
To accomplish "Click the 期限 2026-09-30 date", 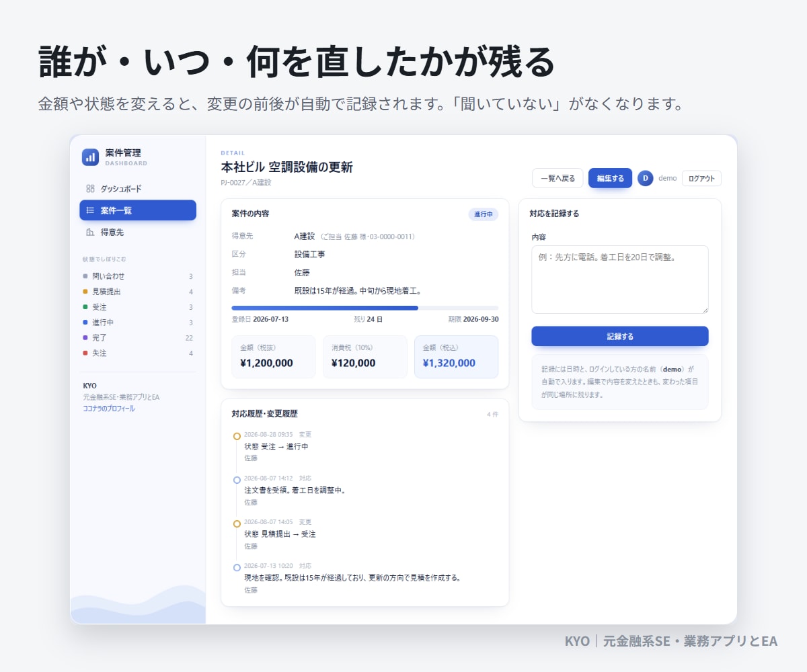I will coord(473,319).
